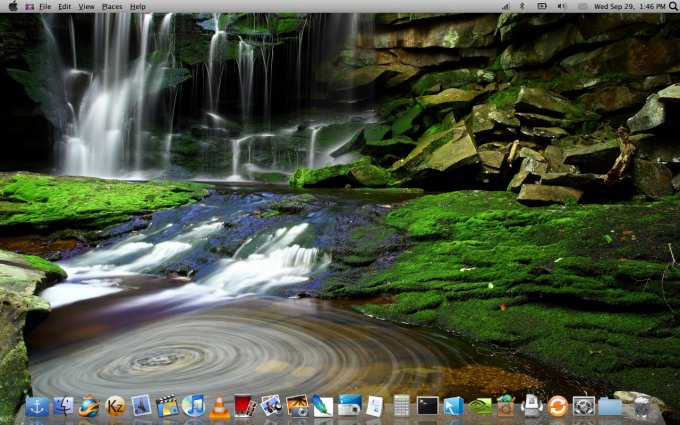Launch the Terminal from the dock
Image resolution: width=680 pixels, height=425 pixels.
pos(427,406)
